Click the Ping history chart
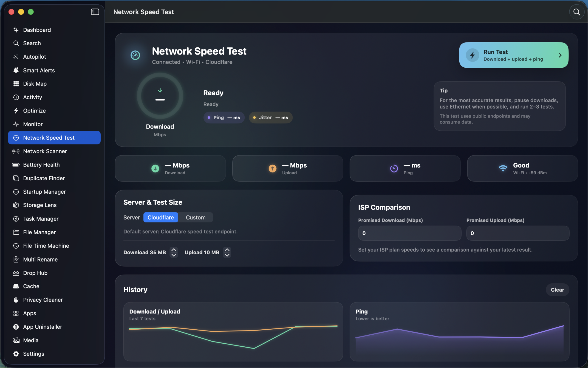588x368 pixels. 459,332
